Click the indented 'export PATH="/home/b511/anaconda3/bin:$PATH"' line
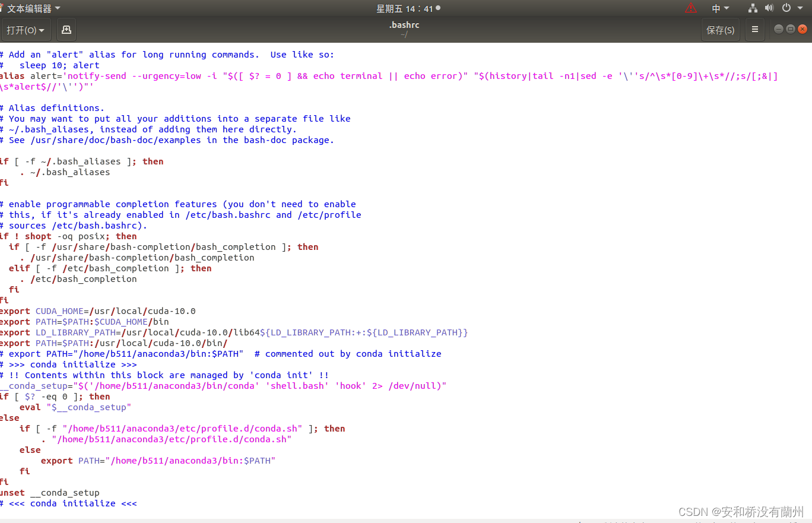Viewport: 812px width, 523px height. click(x=158, y=461)
